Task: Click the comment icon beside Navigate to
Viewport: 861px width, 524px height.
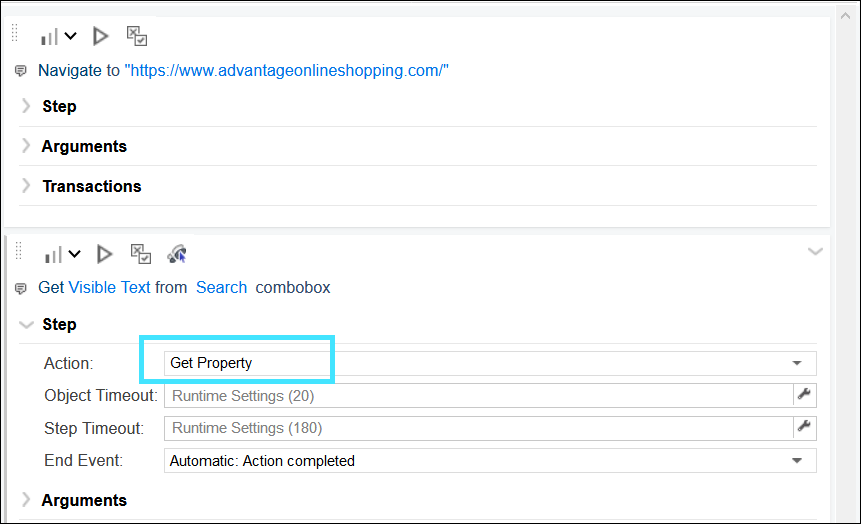Action: pyautogui.click(x=21, y=71)
